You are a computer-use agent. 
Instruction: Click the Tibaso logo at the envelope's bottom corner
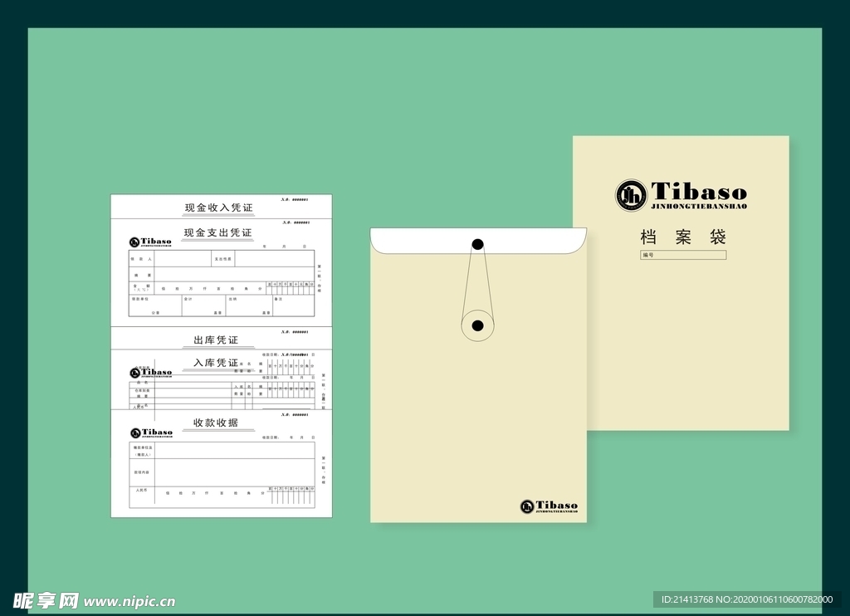(549, 506)
